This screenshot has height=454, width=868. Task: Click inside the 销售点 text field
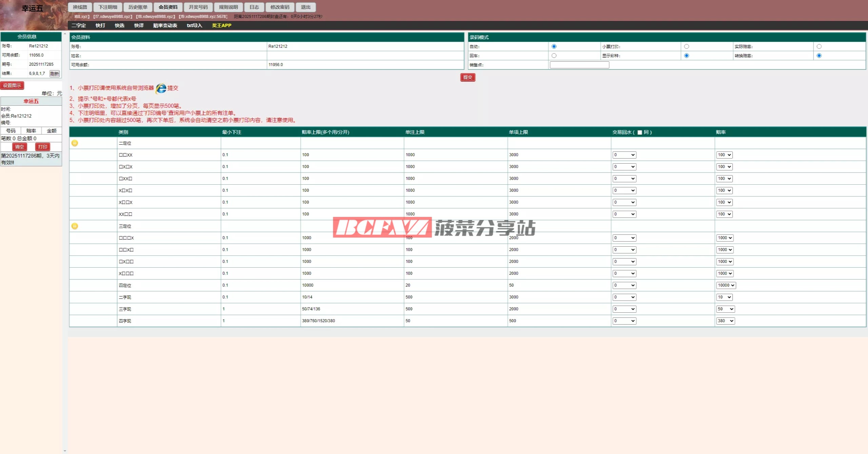click(579, 65)
